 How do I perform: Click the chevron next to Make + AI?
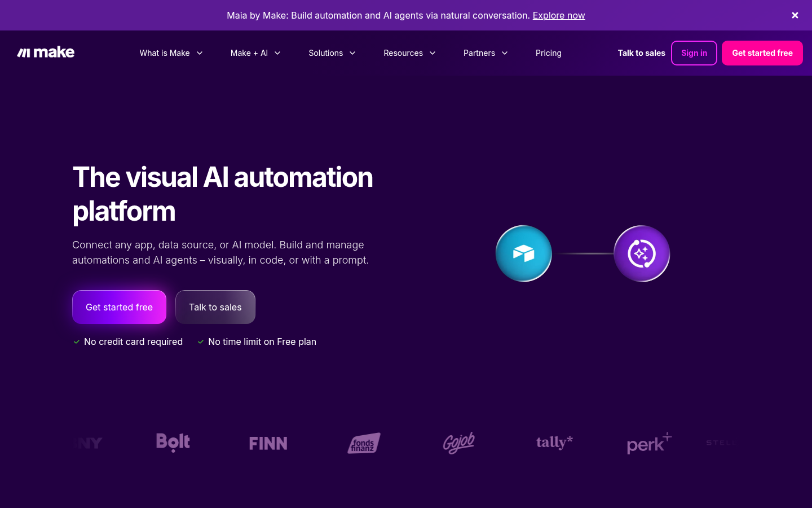click(x=277, y=53)
